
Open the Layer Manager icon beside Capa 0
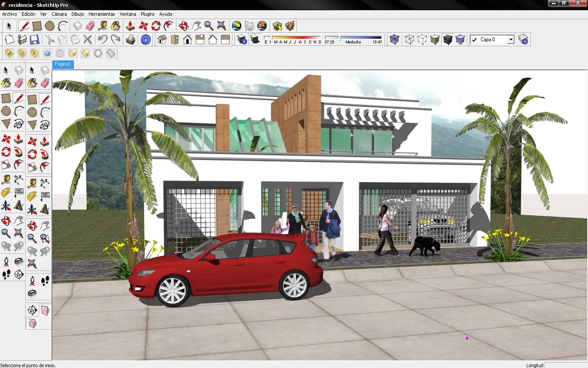523,40
